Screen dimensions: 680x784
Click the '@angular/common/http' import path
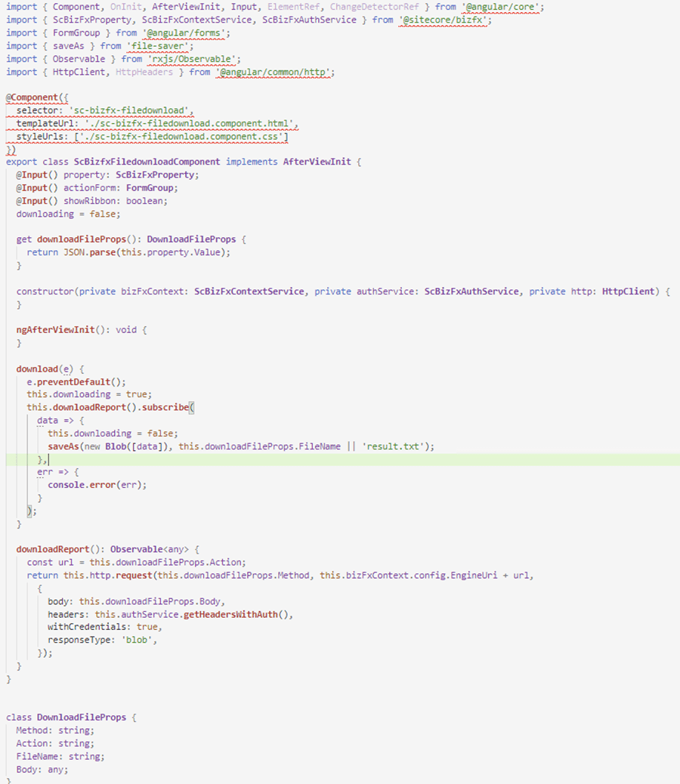pos(273,72)
